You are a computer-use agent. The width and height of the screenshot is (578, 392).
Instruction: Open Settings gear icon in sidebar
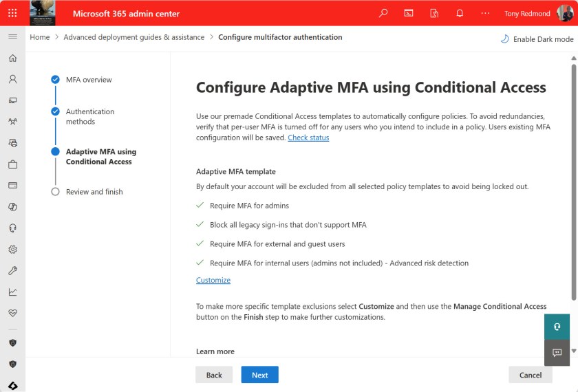[x=12, y=250]
